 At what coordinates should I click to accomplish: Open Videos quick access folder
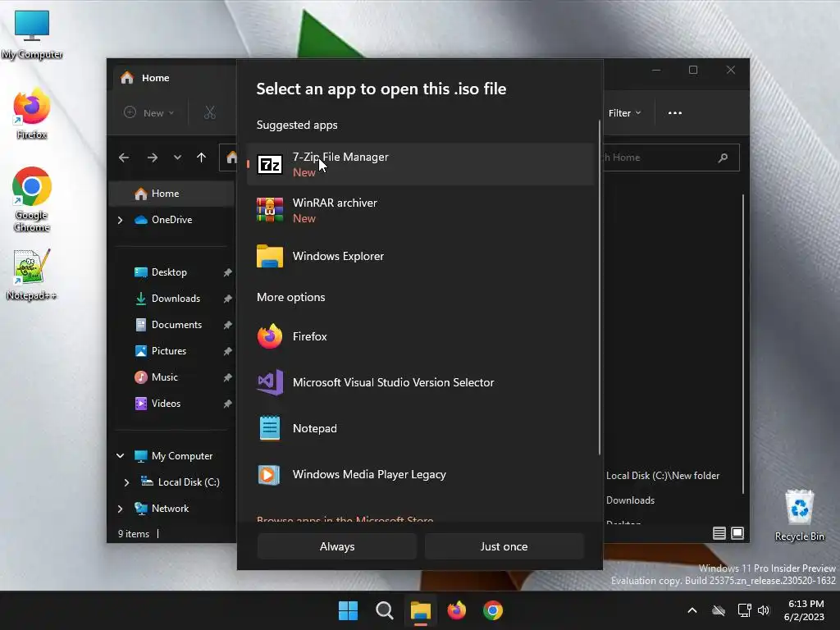166,404
